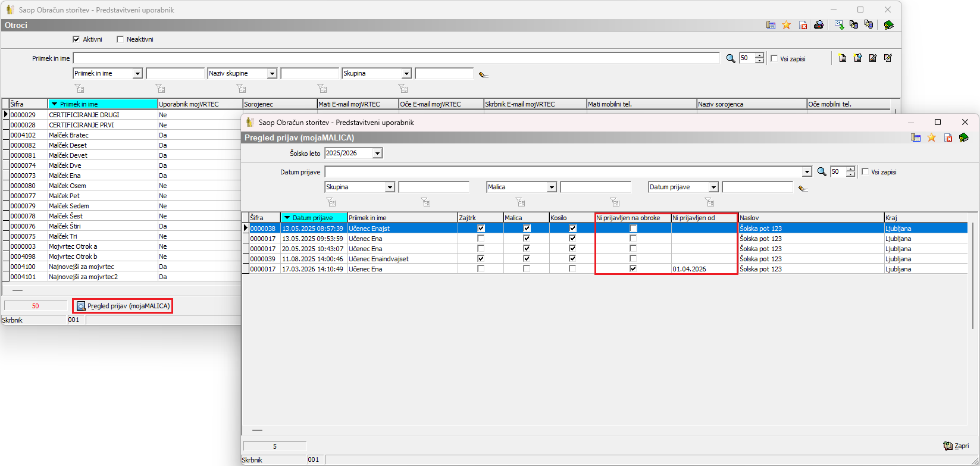Increase the record count spinner in Pregled prijav
Viewport: 980px width, 466px height.
pyautogui.click(x=851, y=170)
